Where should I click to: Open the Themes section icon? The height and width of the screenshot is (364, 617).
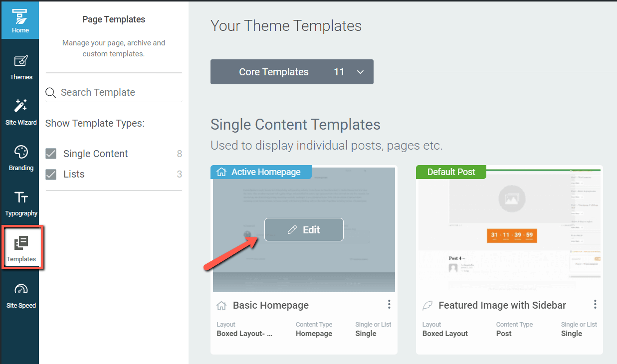[x=21, y=67]
